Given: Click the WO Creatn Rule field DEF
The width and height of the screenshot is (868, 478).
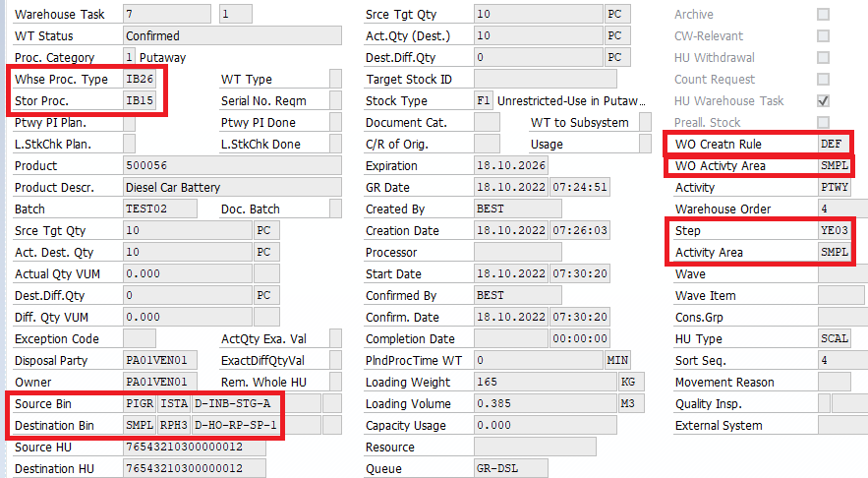Looking at the screenshot, I should [835, 144].
